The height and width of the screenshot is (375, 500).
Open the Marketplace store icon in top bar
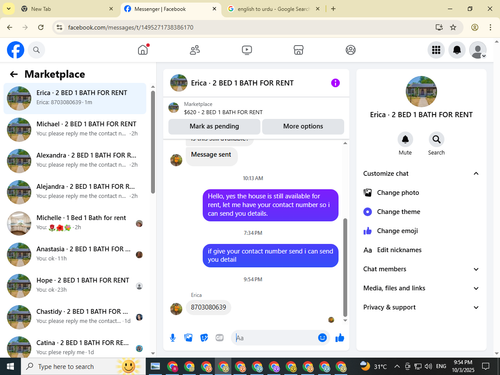point(298,50)
